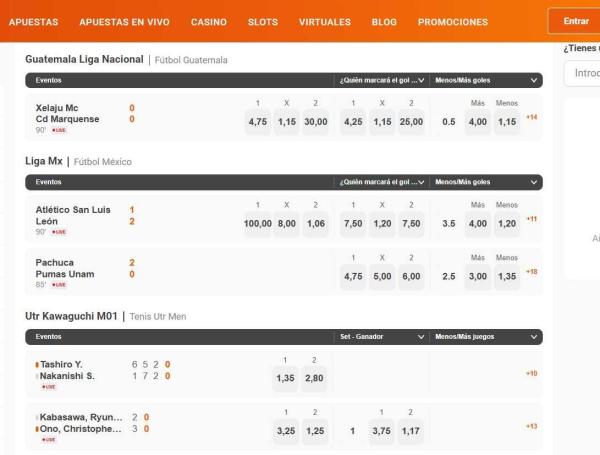
Task: Open Guatemala Liga Nacional league heading
Action: tap(84, 59)
